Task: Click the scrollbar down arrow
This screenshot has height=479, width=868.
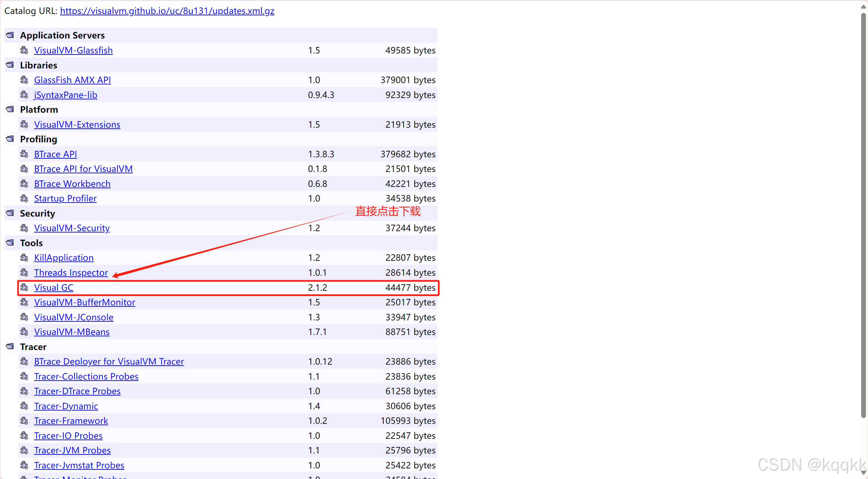Action: coord(863,473)
